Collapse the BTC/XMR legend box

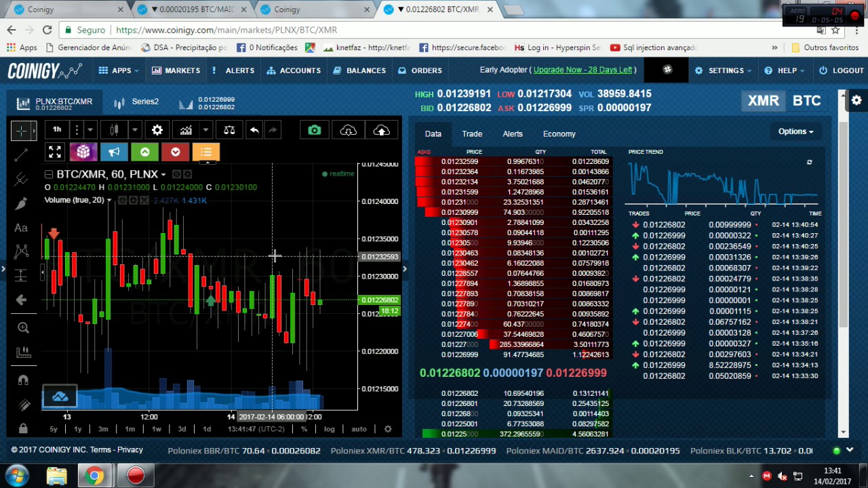pyautogui.click(x=48, y=174)
